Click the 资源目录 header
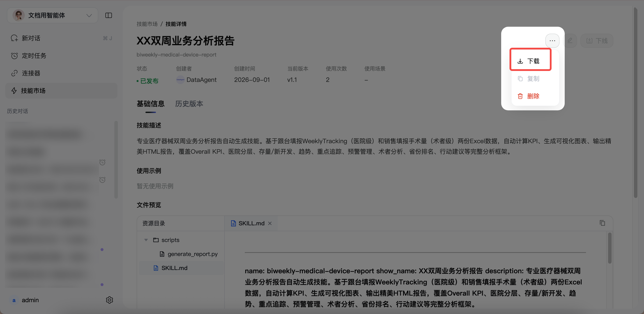Screen dimensions: 644x314 point(154,223)
